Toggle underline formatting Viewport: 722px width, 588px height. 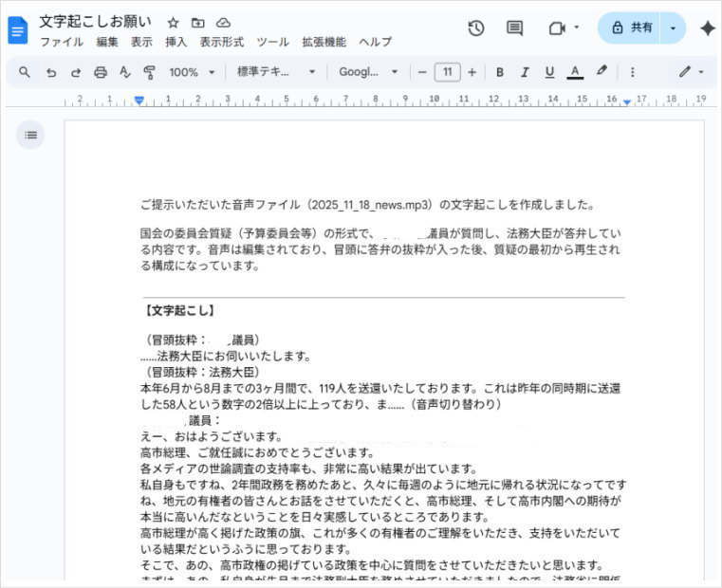549,72
